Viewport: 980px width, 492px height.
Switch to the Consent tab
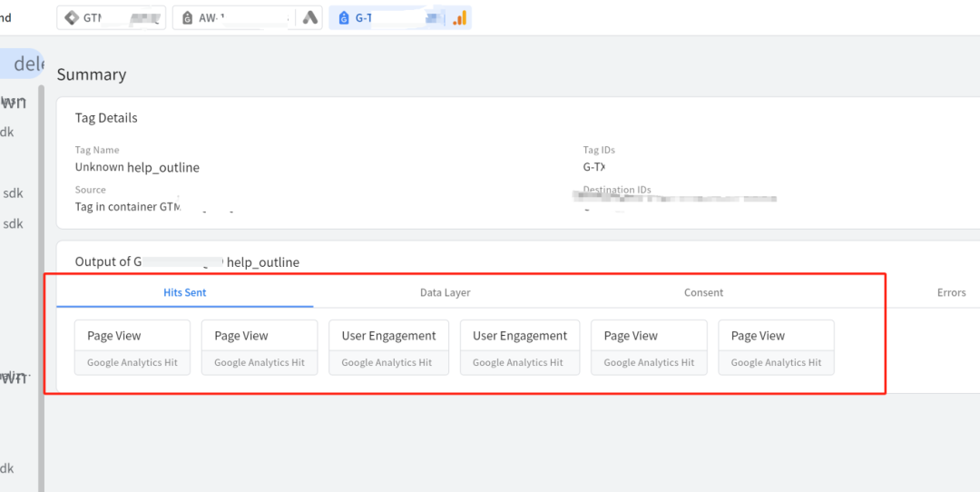click(704, 292)
